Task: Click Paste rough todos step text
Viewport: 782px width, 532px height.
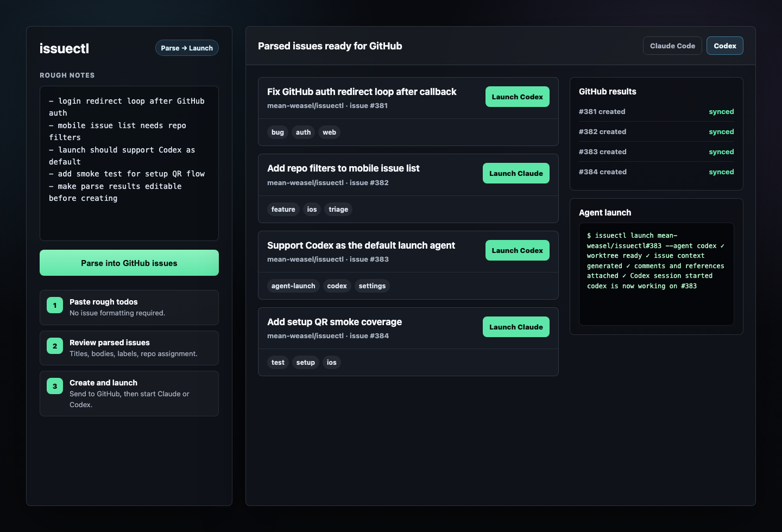Action: pos(103,302)
